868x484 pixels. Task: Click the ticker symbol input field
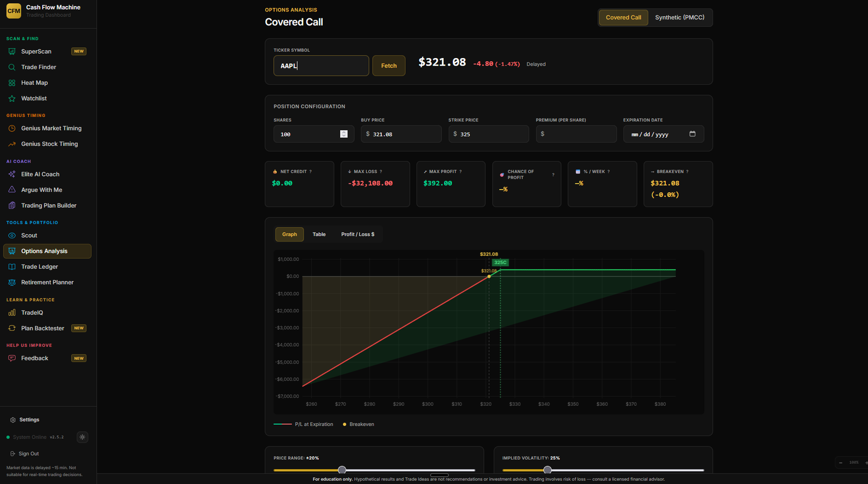pos(321,66)
